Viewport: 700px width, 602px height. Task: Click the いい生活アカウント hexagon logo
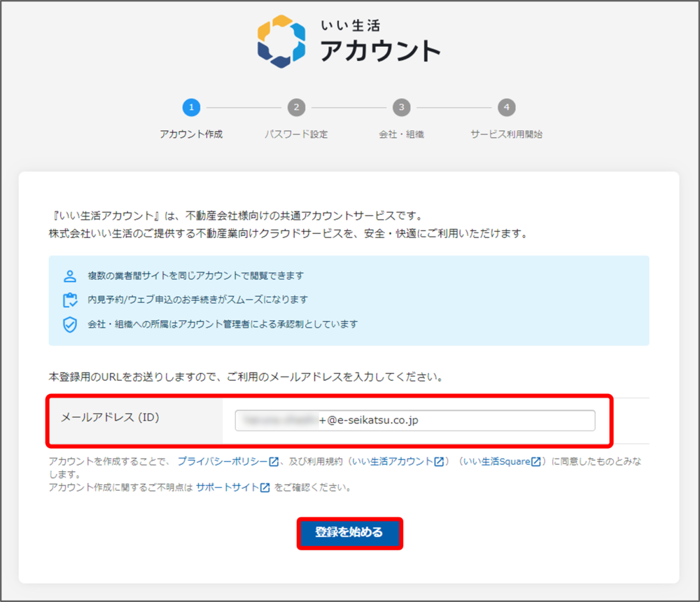[x=281, y=41]
